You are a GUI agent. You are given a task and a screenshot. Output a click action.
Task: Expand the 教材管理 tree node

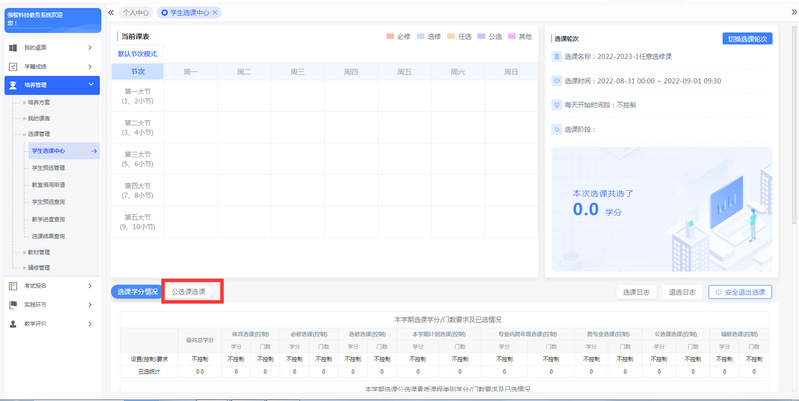pyautogui.click(x=24, y=253)
